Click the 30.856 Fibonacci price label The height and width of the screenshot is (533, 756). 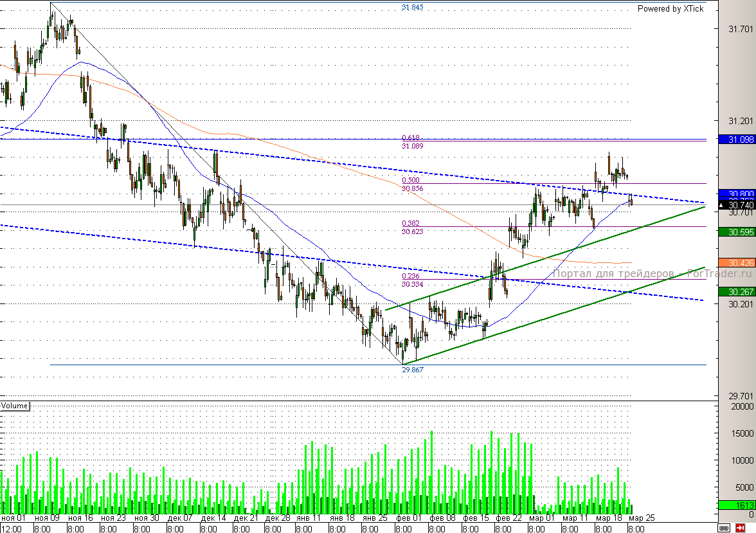(x=412, y=188)
